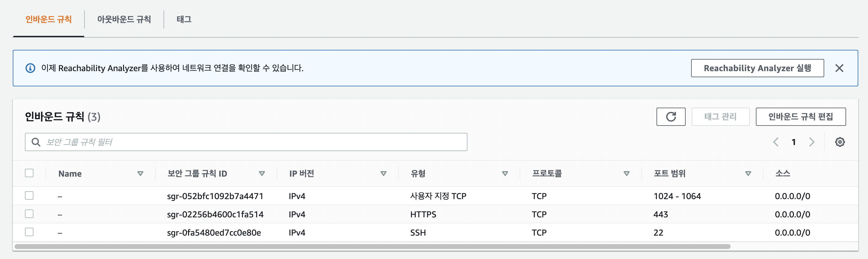Viewport: 868px width, 259px height.
Task: Toggle the select-all rules checkbox
Action: (29, 173)
